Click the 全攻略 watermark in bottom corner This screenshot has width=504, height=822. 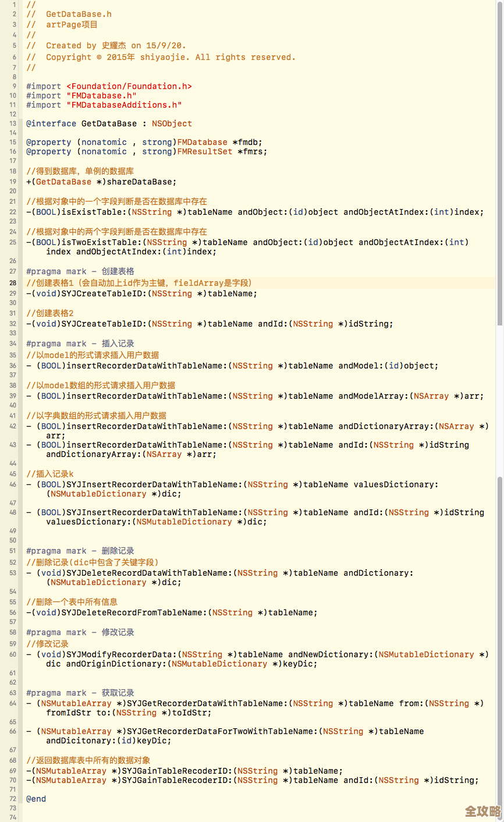coord(482,811)
